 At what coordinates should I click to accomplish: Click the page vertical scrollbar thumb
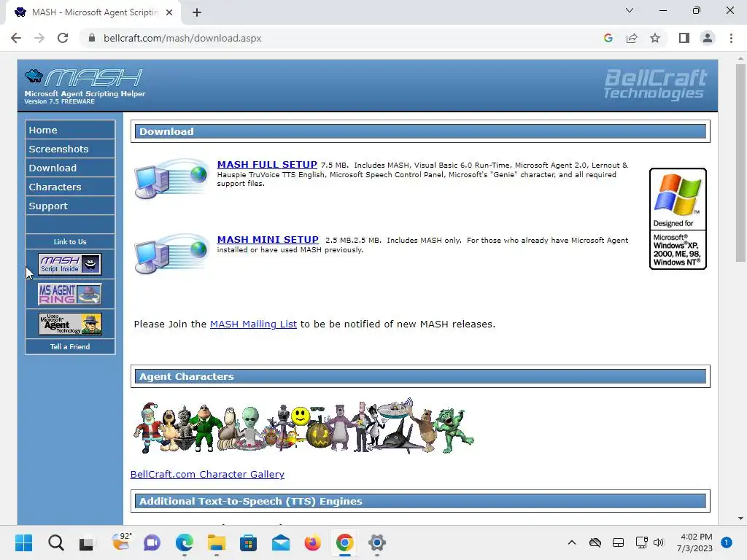740,163
